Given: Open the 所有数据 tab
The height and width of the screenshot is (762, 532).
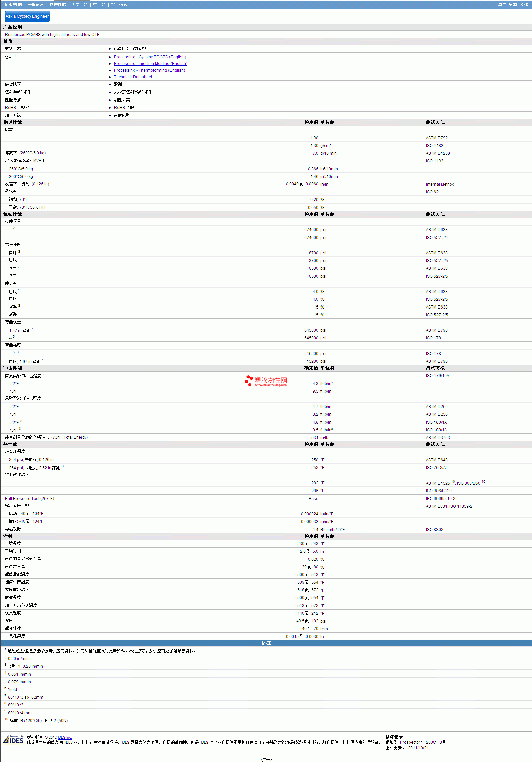Looking at the screenshot, I should point(13,5).
